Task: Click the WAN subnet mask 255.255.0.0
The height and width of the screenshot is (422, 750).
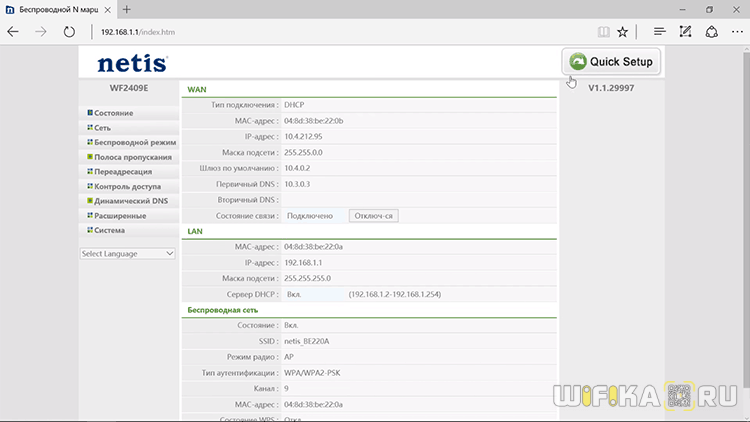Action: pos(303,152)
